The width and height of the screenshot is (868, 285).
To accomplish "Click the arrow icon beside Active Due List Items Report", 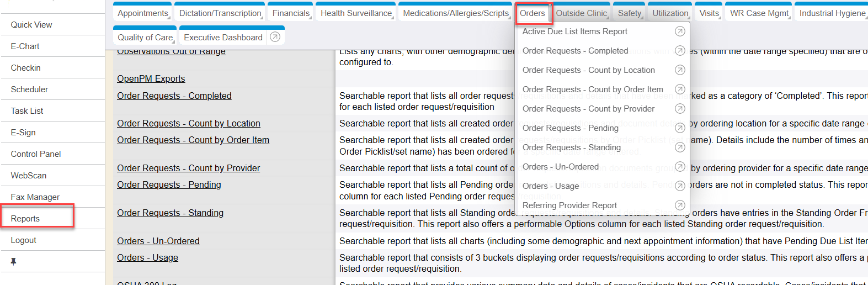I will point(680,31).
